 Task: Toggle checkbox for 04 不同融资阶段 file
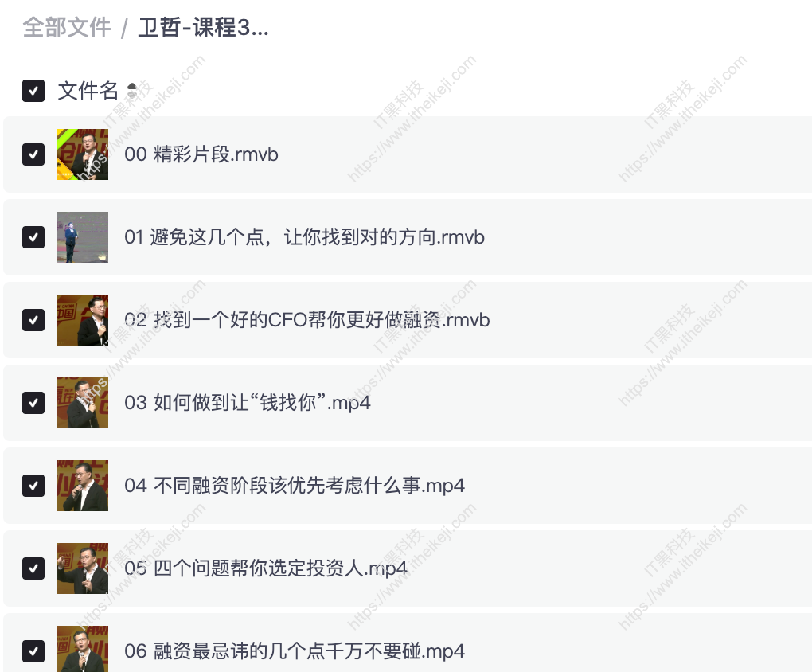(x=33, y=486)
